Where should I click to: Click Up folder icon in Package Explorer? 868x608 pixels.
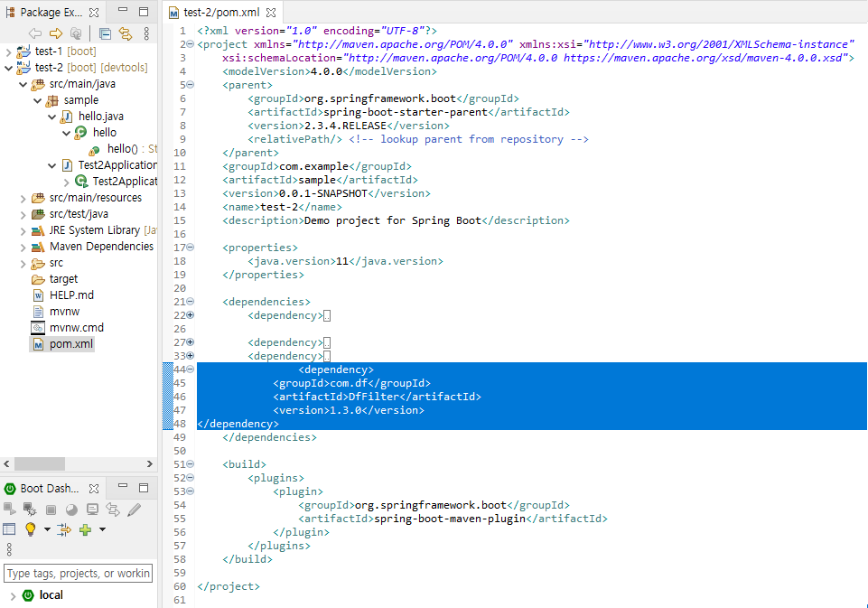76,33
